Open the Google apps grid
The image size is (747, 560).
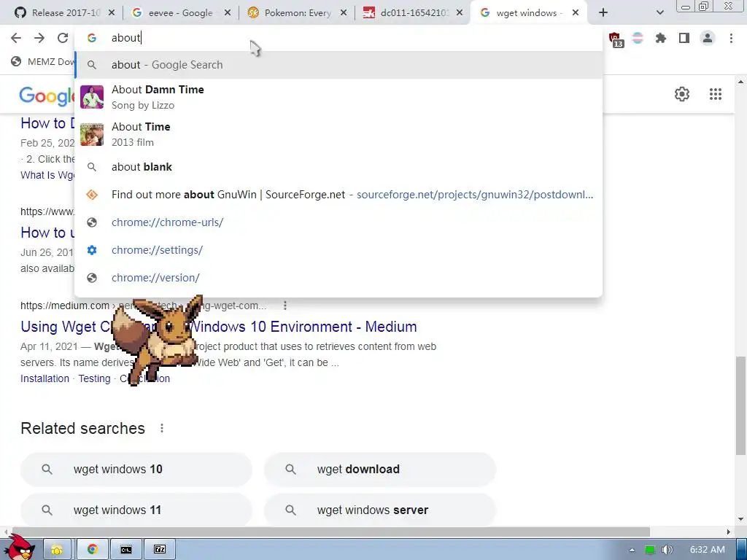[x=715, y=94]
